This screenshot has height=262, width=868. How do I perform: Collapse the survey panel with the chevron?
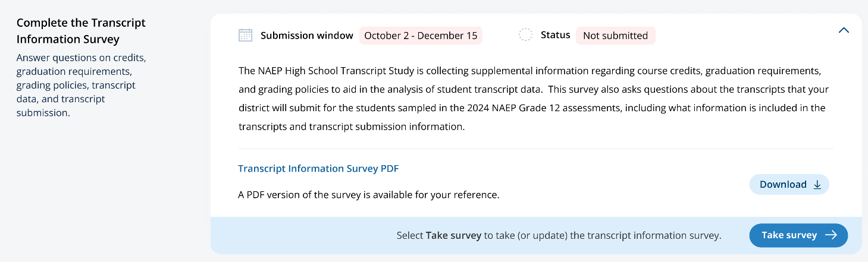(843, 30)
